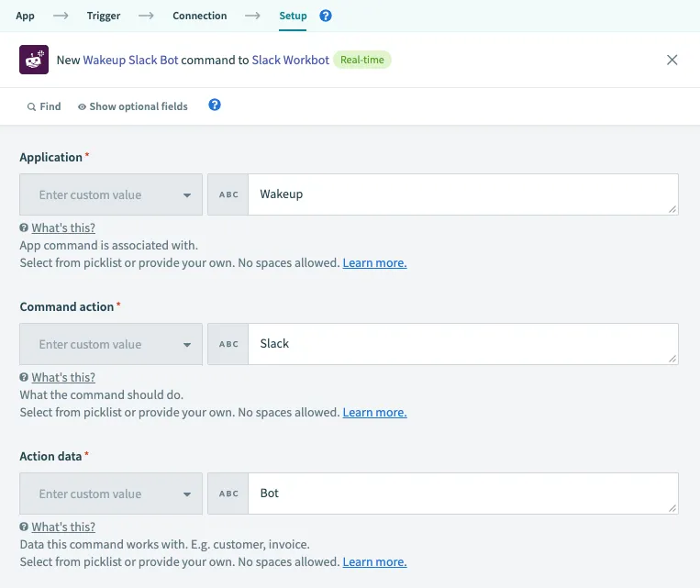Click ABC type icon in Command action field
This screenshot has width=700, height=588.
228,344
